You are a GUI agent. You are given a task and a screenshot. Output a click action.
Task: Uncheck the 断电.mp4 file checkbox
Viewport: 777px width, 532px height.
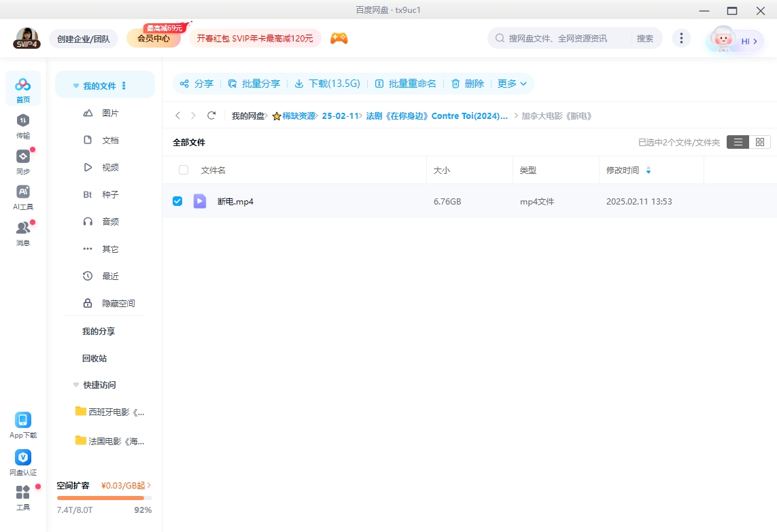coord(177,201)
